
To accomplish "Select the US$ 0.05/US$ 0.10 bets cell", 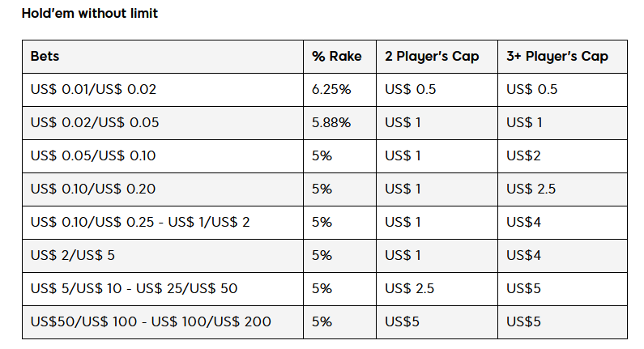I will (93, 156).
